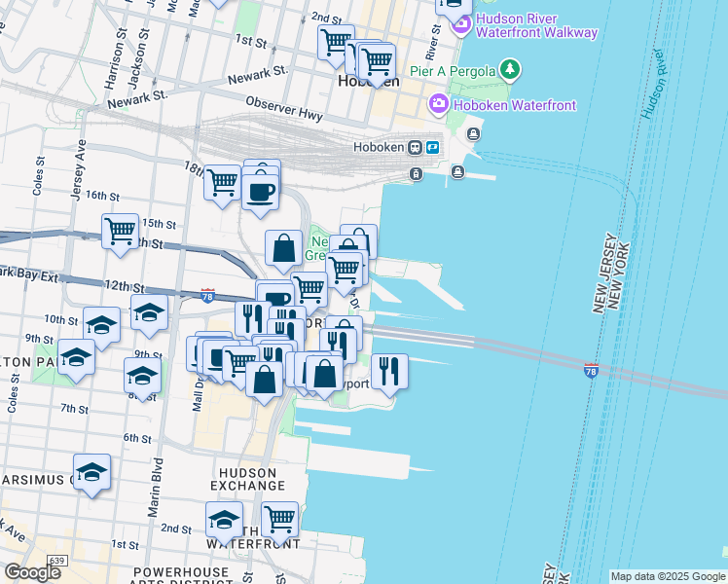This screenshot has height=584, width=728.
Task: Click the Map data ©2025 Google text
Action: [668, 577]
